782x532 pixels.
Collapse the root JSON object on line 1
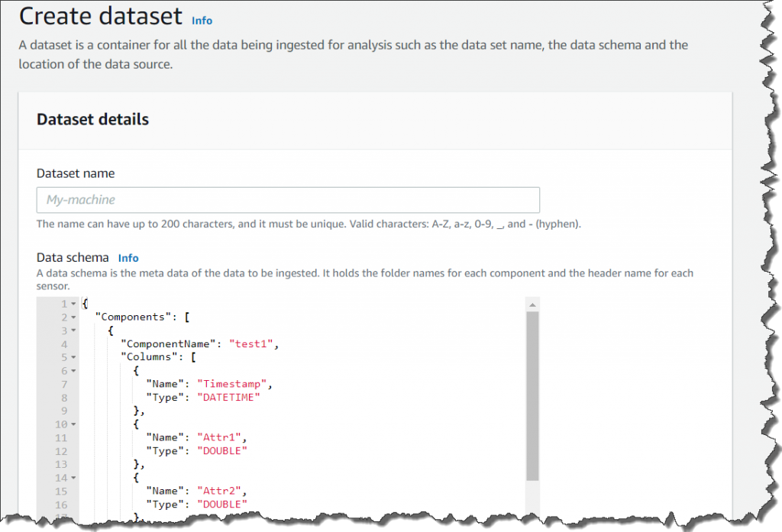[x=73, y=303]
